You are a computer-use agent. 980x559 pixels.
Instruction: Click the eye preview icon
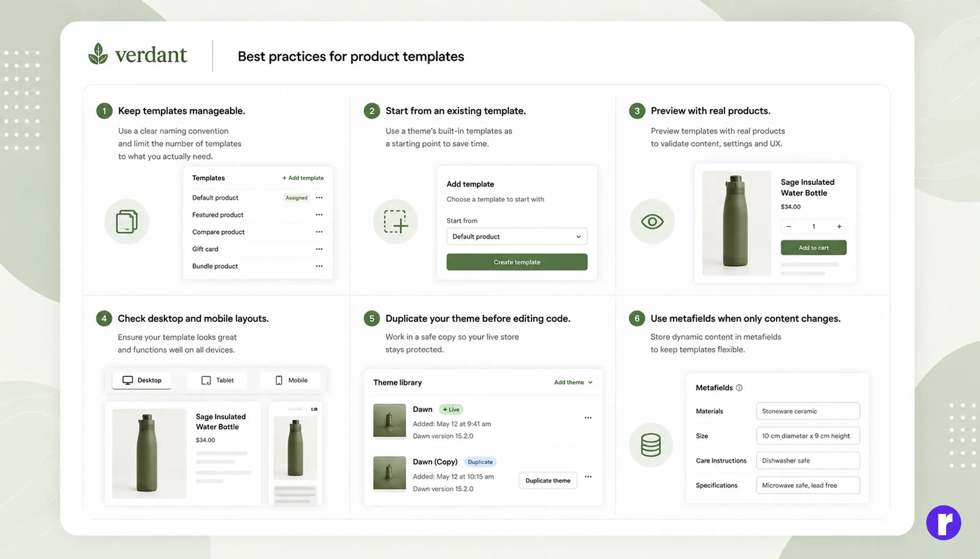[652, 221]
